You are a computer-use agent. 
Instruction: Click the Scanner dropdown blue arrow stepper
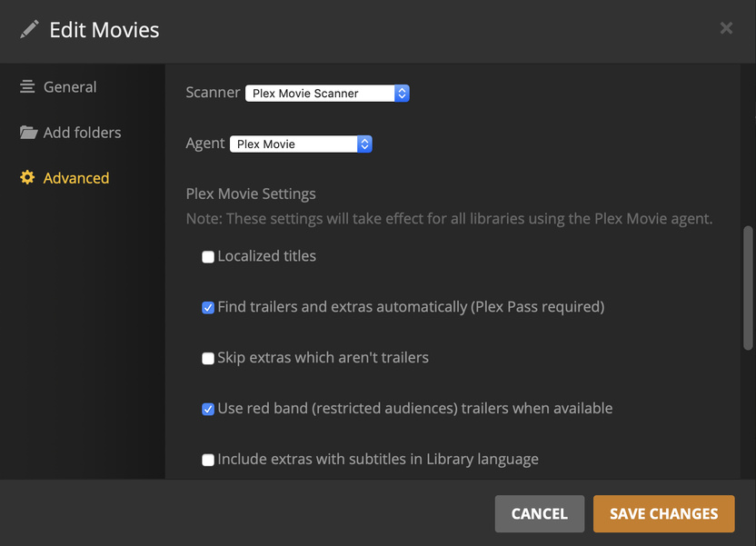403,93
